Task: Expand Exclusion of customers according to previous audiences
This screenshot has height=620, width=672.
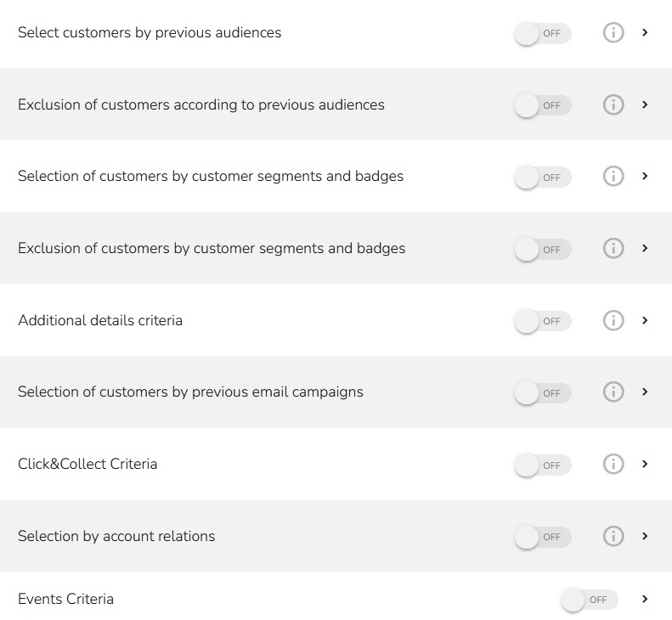Action: (x=646, y=105)
